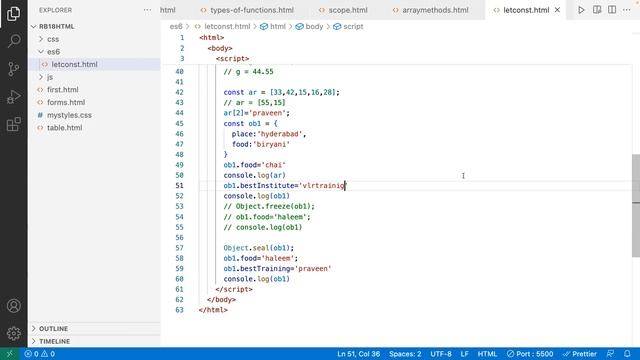This screenshot has height=360, width=640.
Task: Click line number 57 in the gutter
Action: coord(179,248)
